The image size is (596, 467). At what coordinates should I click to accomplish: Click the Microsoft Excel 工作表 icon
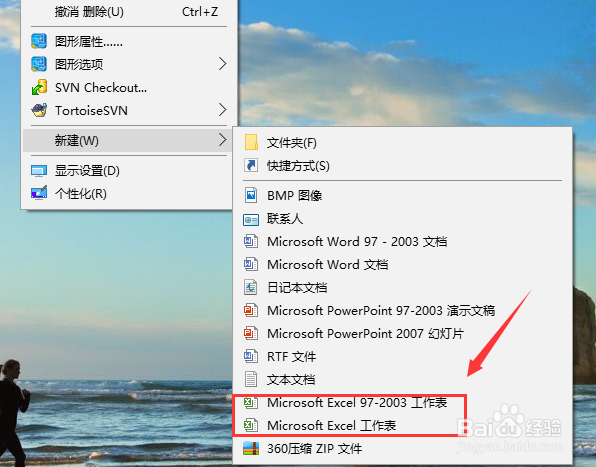pos(251,425)
